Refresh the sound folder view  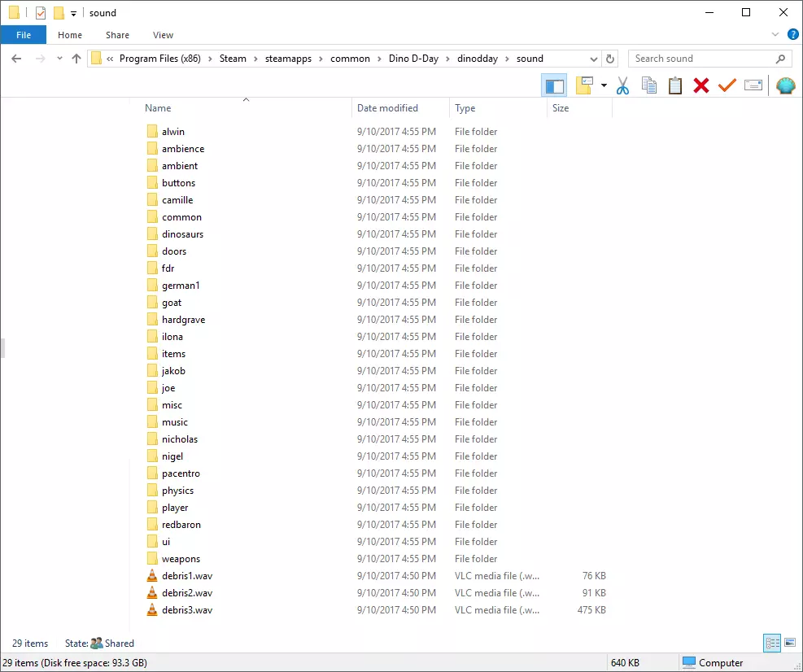(609, 59)
